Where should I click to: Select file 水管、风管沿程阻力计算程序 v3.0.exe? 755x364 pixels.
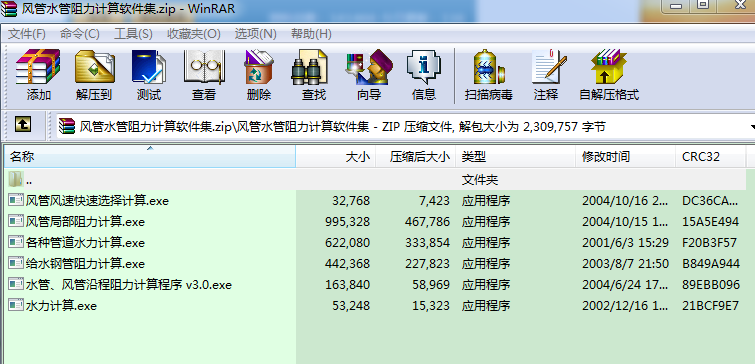click(x=129, y=285)
